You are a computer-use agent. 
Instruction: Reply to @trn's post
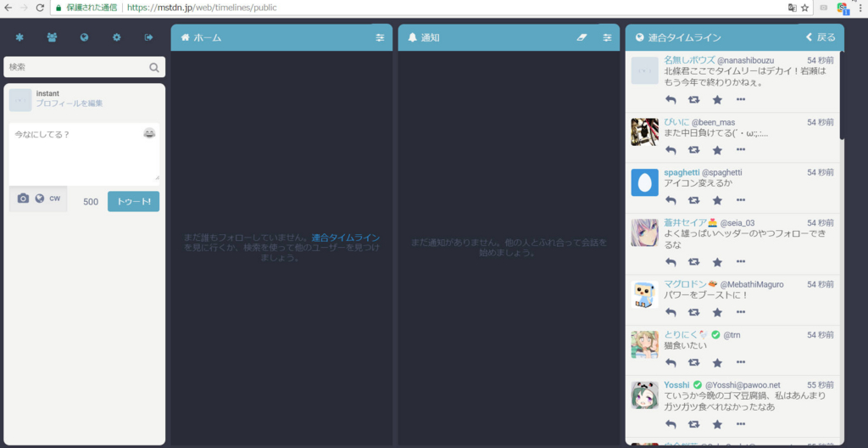[x=670, y=362]
